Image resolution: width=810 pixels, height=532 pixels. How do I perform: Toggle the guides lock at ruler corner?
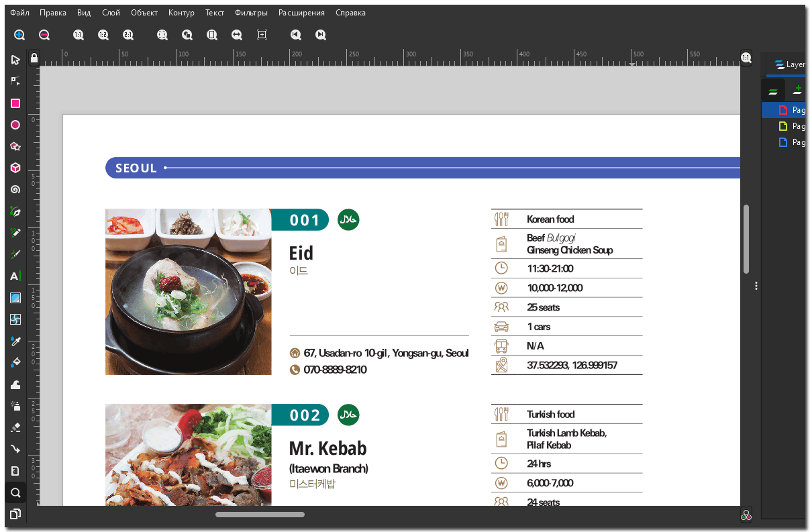point(34,57)
